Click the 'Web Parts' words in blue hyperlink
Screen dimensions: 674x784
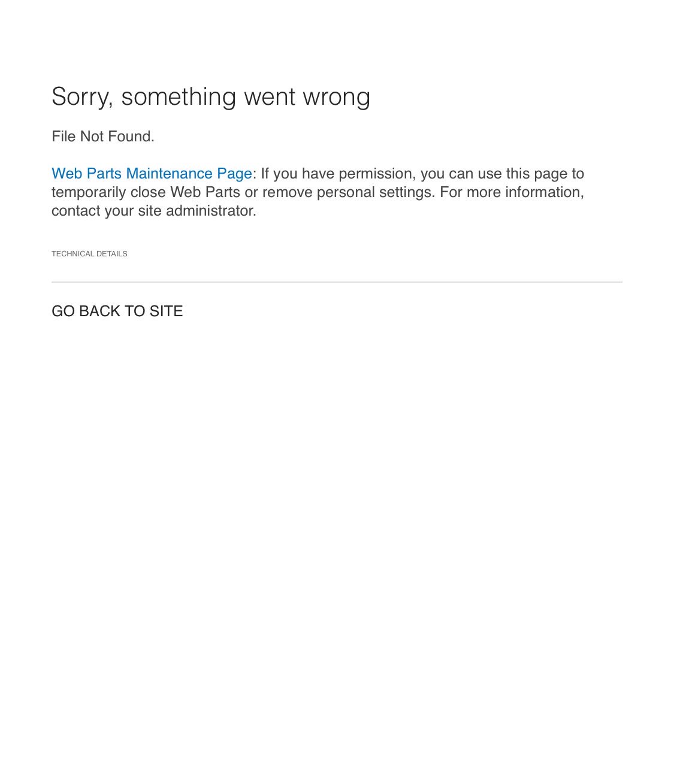86,174
